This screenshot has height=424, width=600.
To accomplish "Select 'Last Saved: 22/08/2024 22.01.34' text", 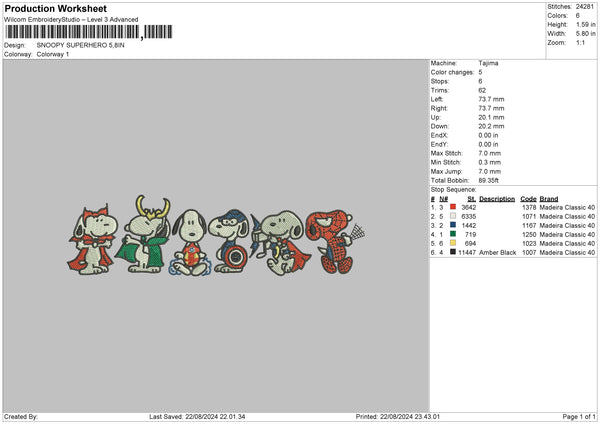I will pyautogui.click(x=197, y=417).
